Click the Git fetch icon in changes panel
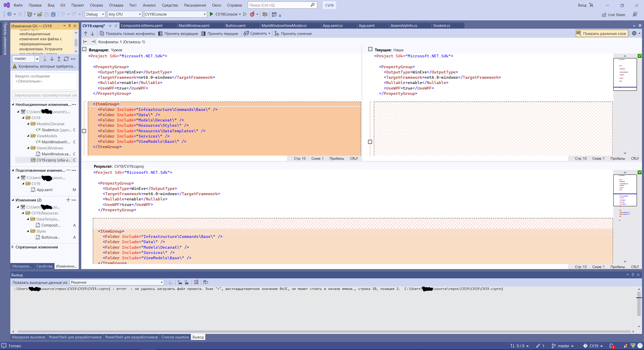Image resolution: width=644 pixels, height=350 pixels. point(45,59)
